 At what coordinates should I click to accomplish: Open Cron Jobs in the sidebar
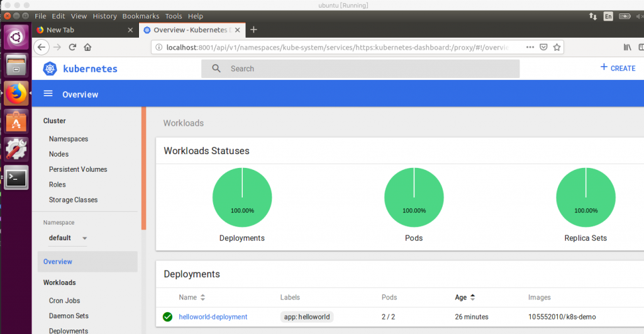tap(64, 301)
